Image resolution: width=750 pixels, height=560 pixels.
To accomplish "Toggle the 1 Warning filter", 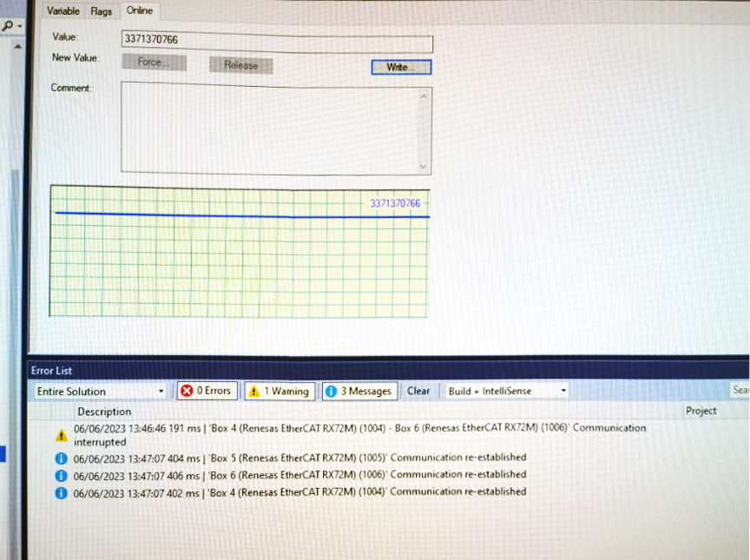I will click(280, 392).
